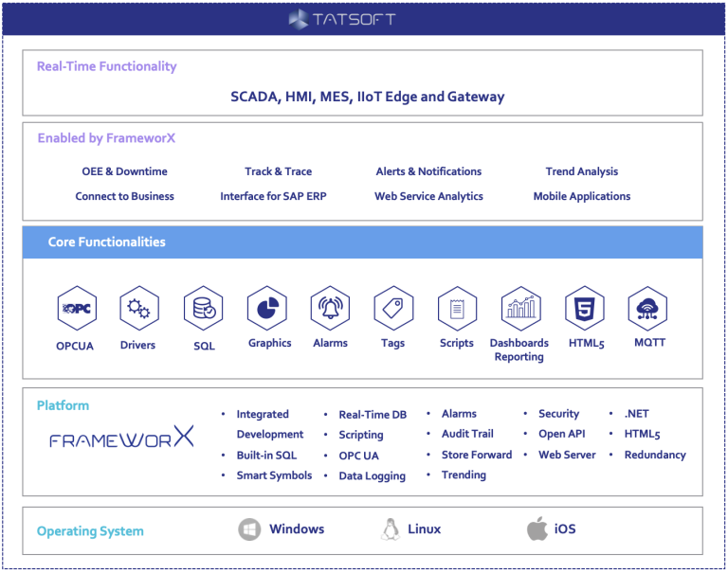Click the Apple iOS logo icon
The width and height of the screenshot is (728, 573).
(537, 529)
